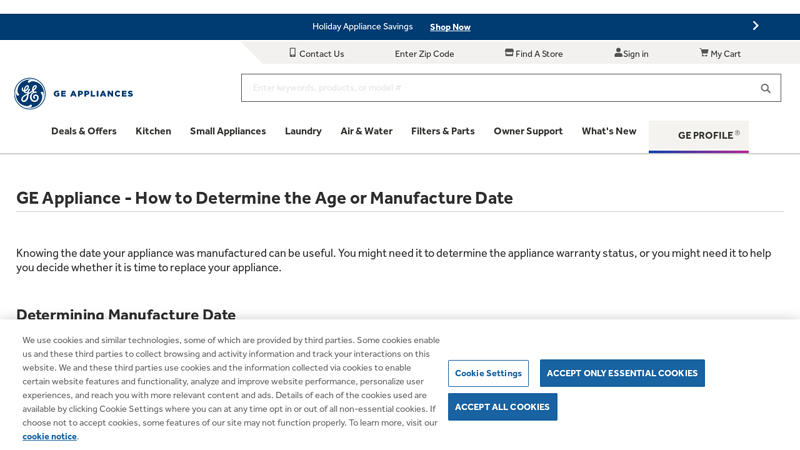Click the Holiday Appliance Savings text

362,27
